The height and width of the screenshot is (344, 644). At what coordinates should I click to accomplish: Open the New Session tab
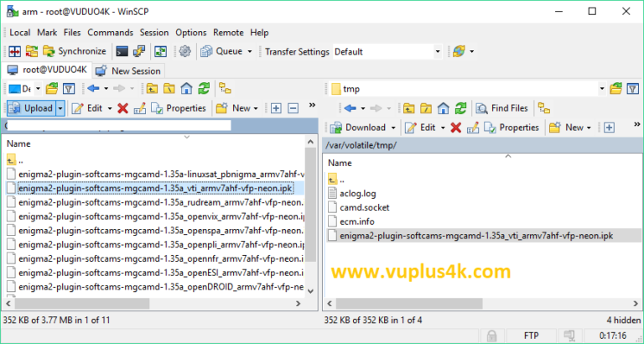coord(128,70)
